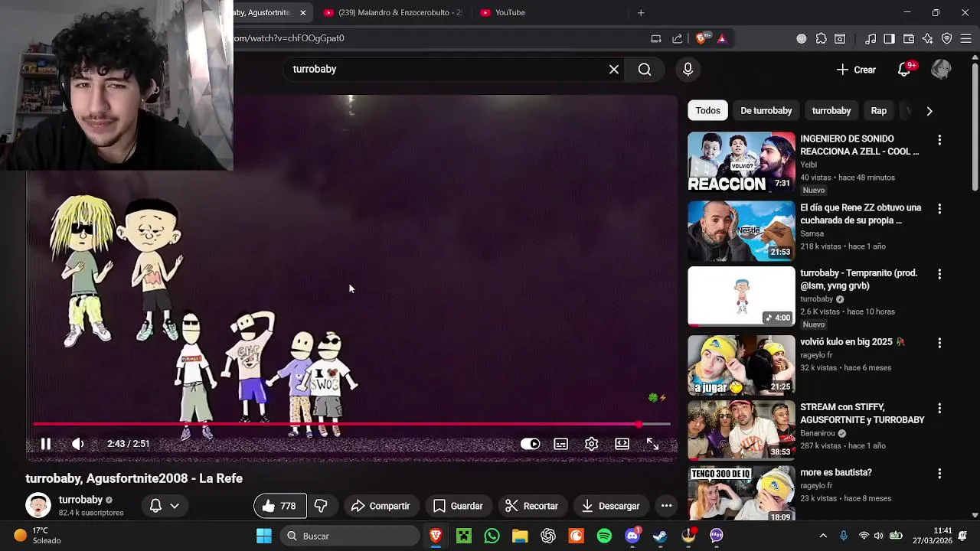Switch to theater mode view
This screenshot has width=980, height=551.
[622, 444]
